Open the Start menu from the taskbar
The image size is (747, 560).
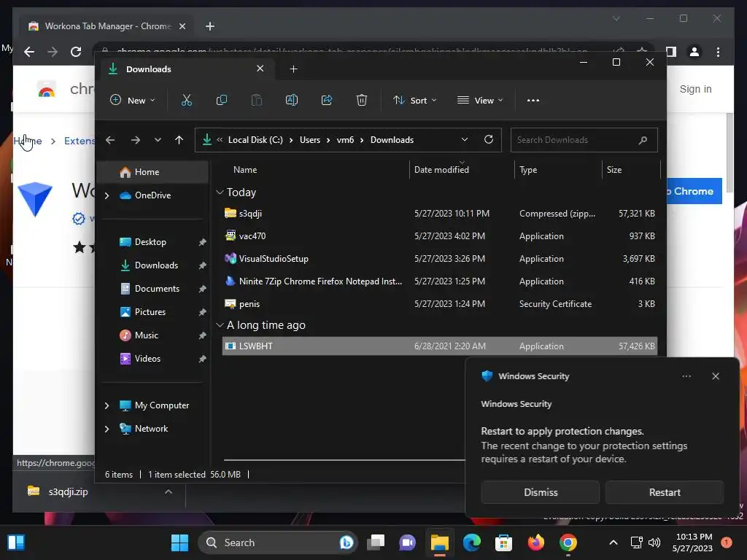pyautogui.click(x=179, y=542)
